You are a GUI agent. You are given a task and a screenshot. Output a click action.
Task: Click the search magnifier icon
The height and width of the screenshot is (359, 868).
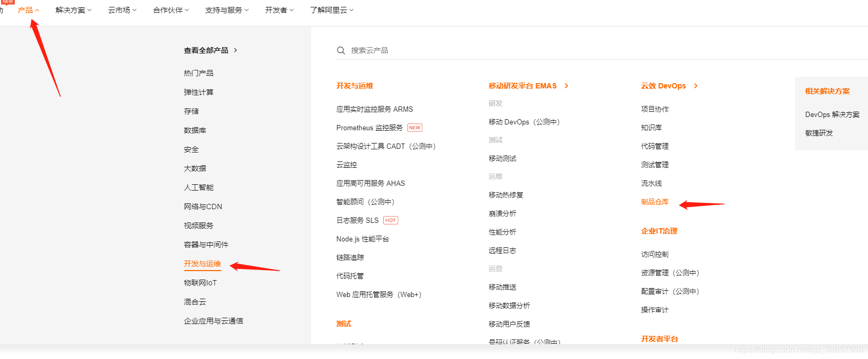(x=341, y=50)
